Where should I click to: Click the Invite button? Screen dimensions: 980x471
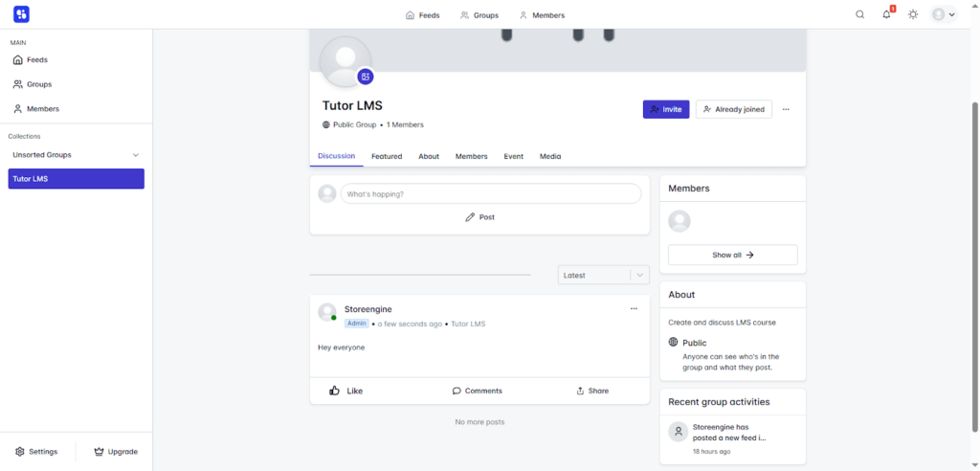tap(666, 109)
